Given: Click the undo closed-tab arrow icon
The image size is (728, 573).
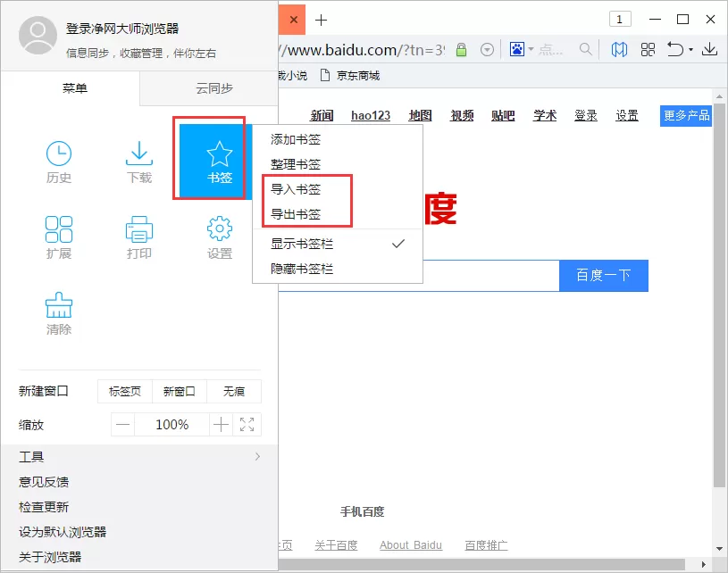Looking at the screenshot, I should point(675,49).
